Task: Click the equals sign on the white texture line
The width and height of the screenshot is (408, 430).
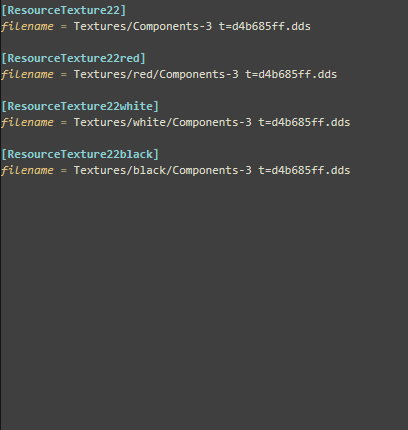Action: [x=63, y=123]
